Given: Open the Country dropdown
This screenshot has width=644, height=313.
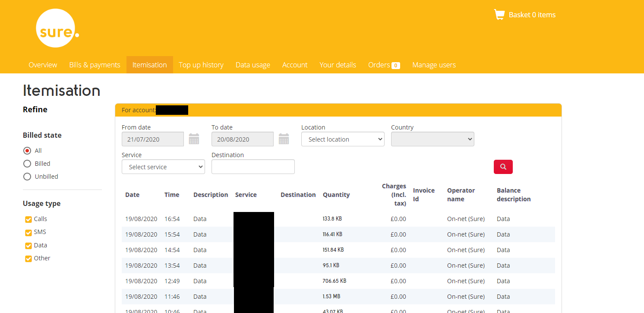Looking at the screenshot, I should pos(432,139).
